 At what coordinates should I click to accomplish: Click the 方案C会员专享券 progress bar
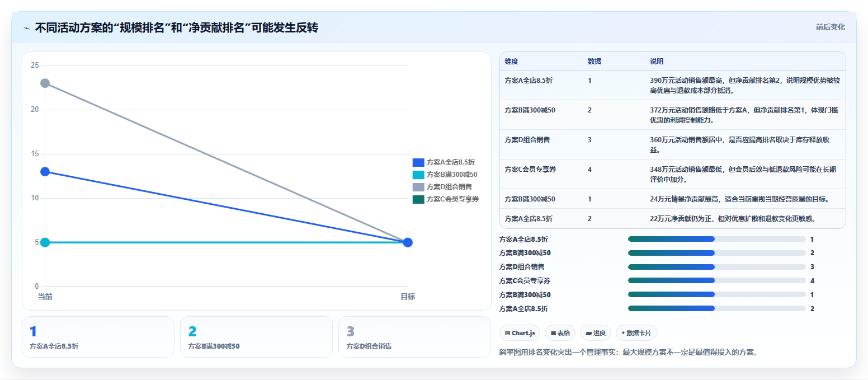click(717, 281)
